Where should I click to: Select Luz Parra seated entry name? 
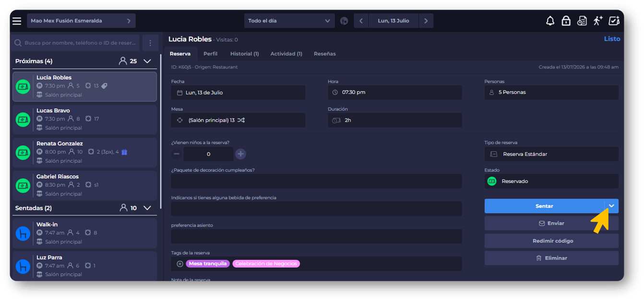[x=49, y=257]
